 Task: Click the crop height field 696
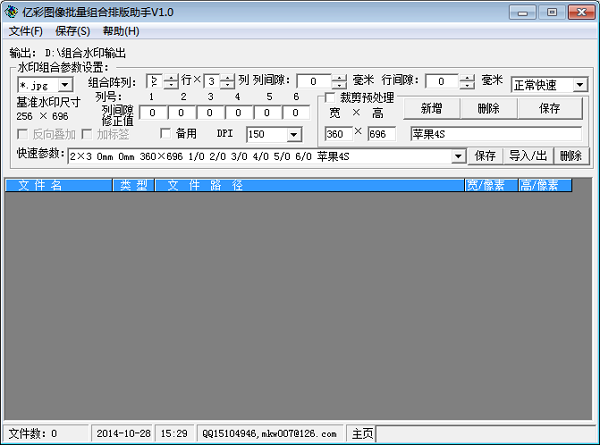(x=382, y=134)
